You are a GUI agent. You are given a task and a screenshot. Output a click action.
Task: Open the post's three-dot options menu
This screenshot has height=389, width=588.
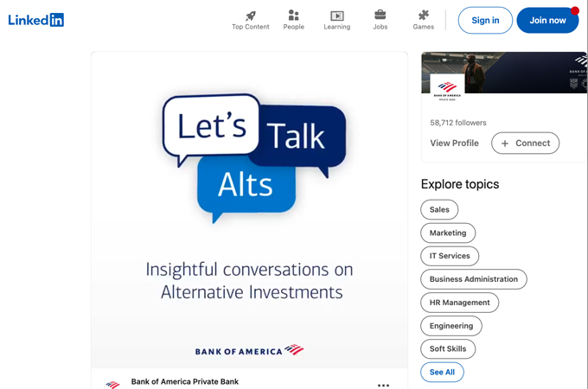(383, 385)
